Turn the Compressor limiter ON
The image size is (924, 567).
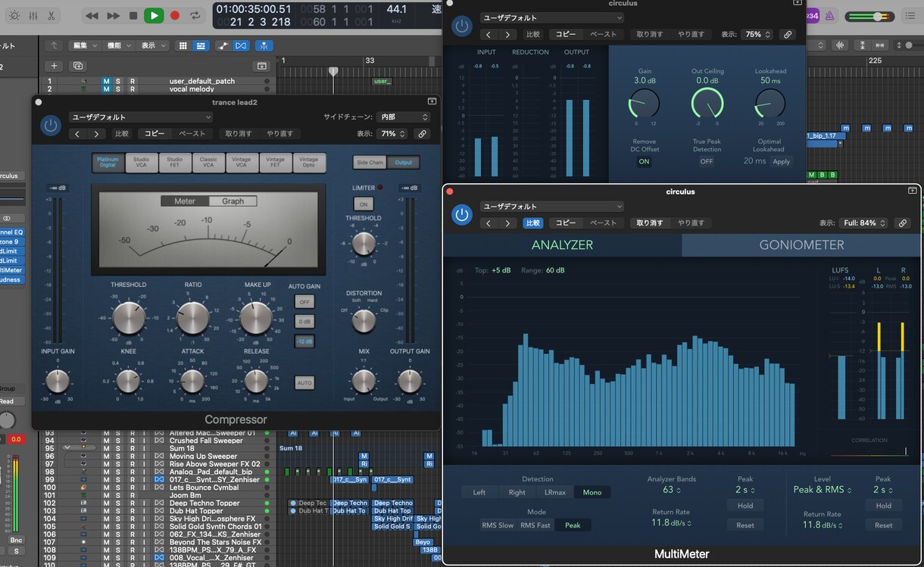[364, 204]
